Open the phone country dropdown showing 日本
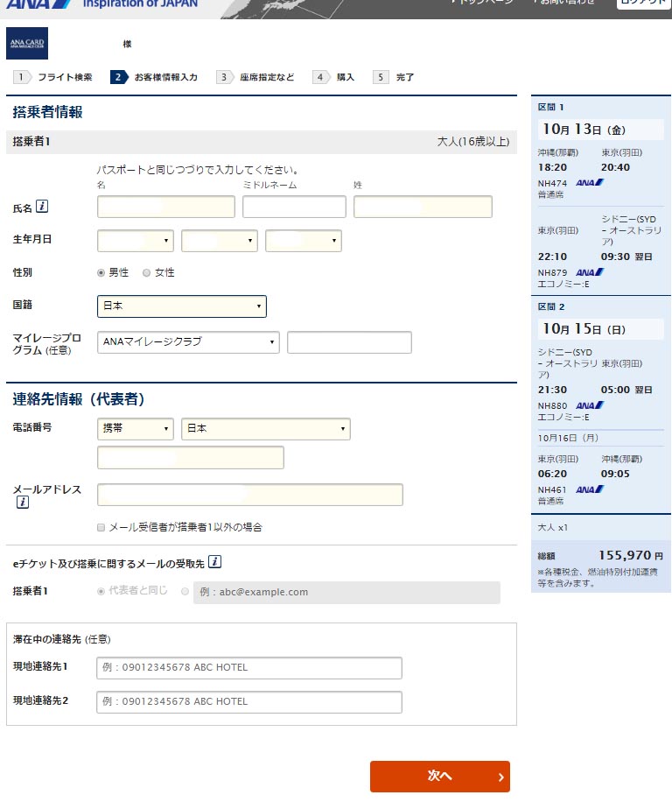This screenshot has width=672, height=809. click(265, 429)
